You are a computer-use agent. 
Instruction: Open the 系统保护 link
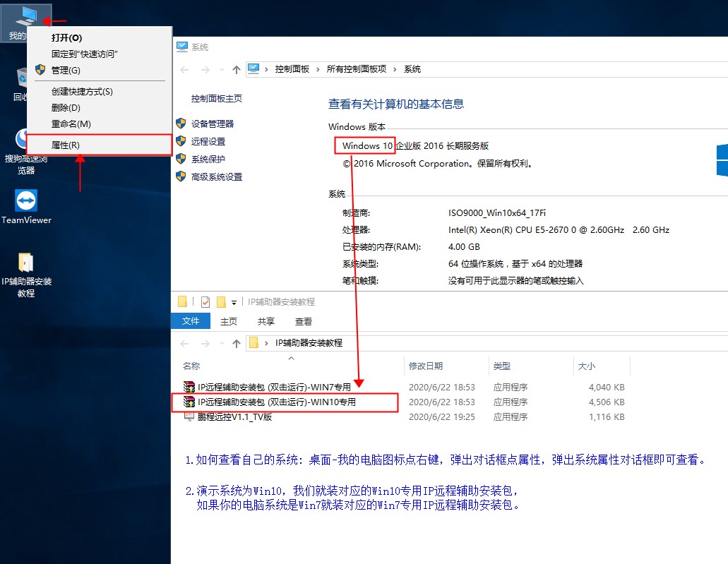(208, 159)
